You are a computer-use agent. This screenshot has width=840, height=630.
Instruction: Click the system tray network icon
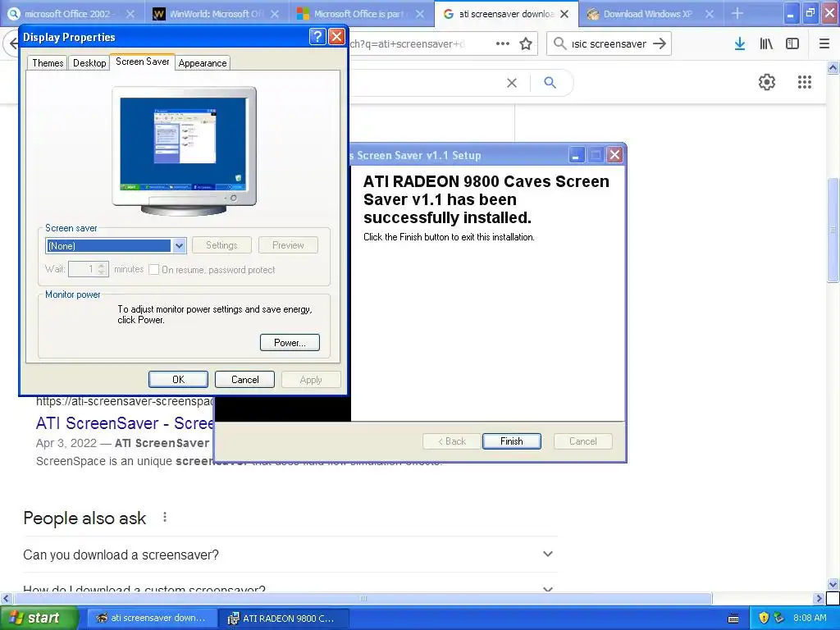pos(779,618)
